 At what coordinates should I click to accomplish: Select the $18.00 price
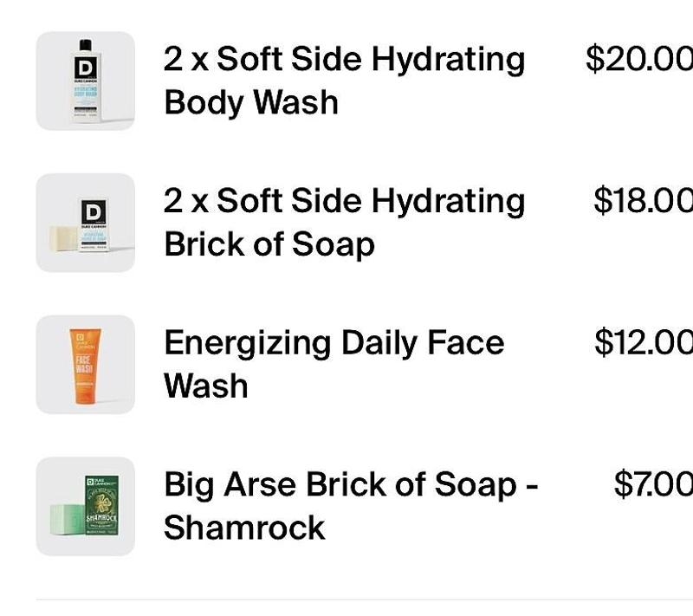point(643,201)
